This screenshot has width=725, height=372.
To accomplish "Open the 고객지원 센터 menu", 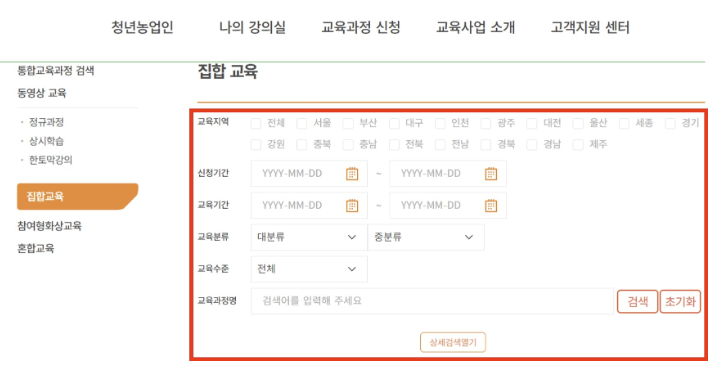I will pyautogui.click(x=590, y=27).
